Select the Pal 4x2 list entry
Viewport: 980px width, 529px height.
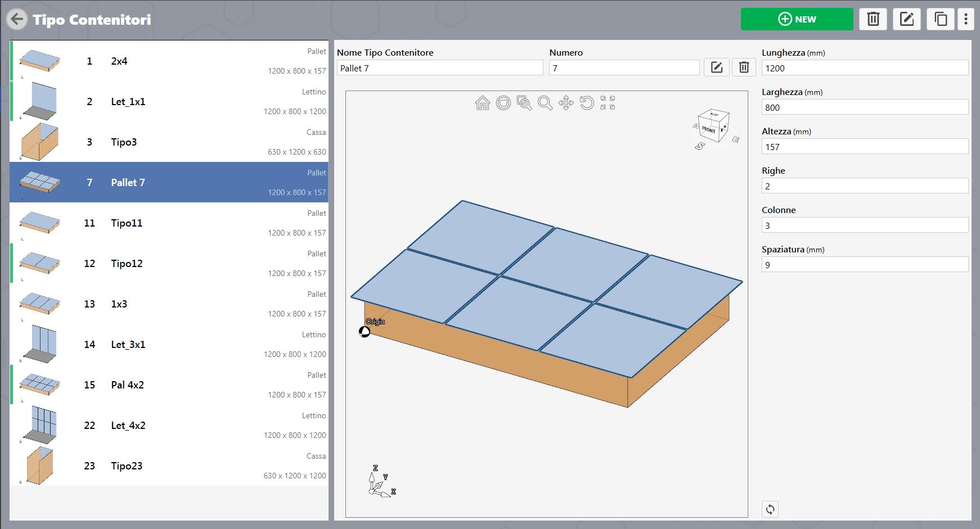pyautogui.click(x=169, y=385)
